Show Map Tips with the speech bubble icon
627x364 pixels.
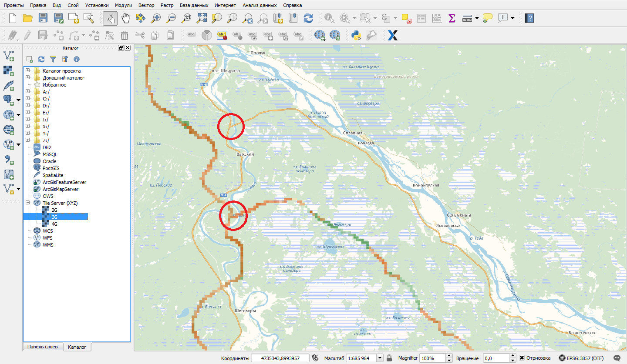pyautogui.click(x=487, y=18)
